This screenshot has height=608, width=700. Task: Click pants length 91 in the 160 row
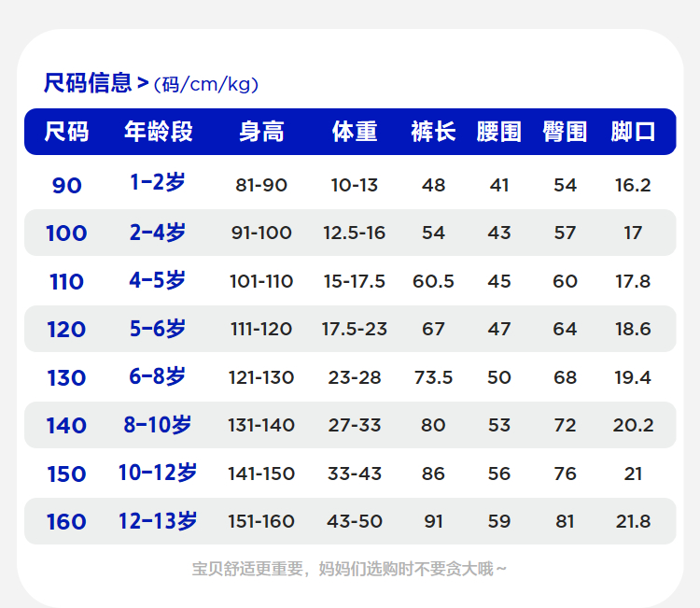point(433,521)
